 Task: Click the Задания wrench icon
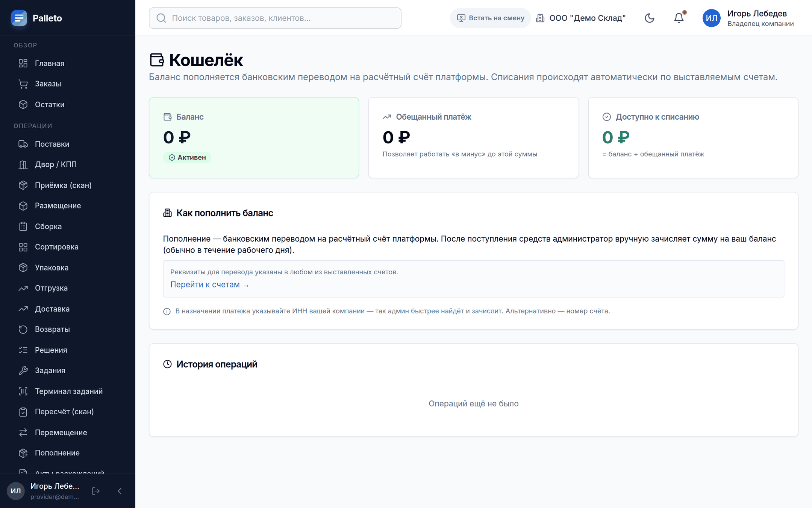pos(23,371)
